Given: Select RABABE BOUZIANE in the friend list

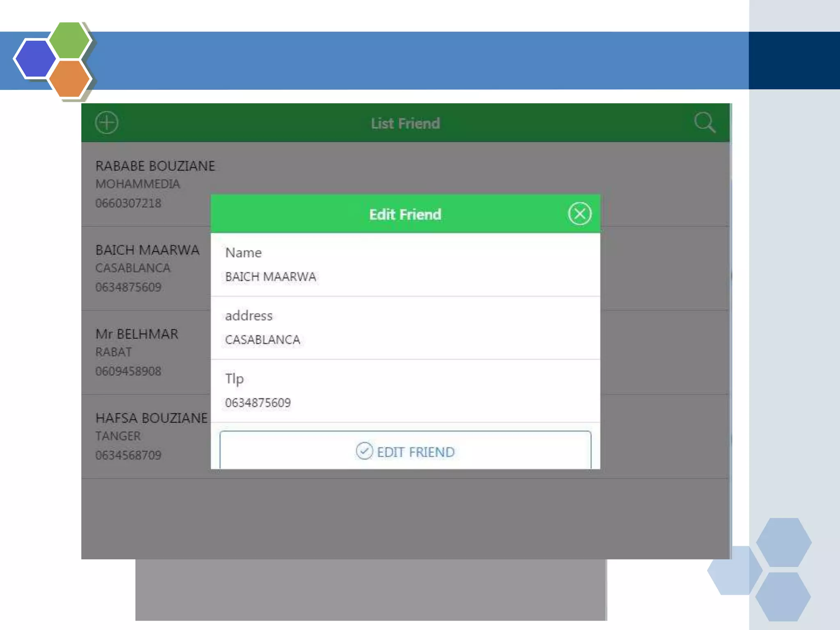Looking at the screenshot, I should pos(155,166).
